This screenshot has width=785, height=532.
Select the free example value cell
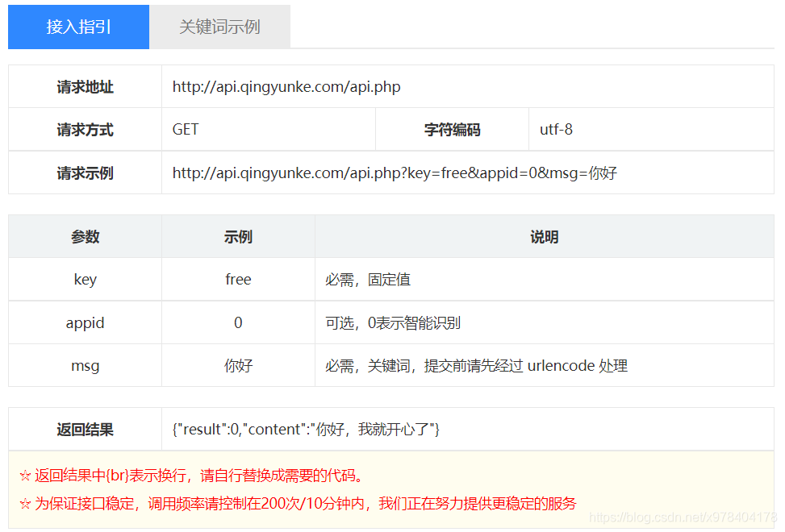(x=238, y=280)
